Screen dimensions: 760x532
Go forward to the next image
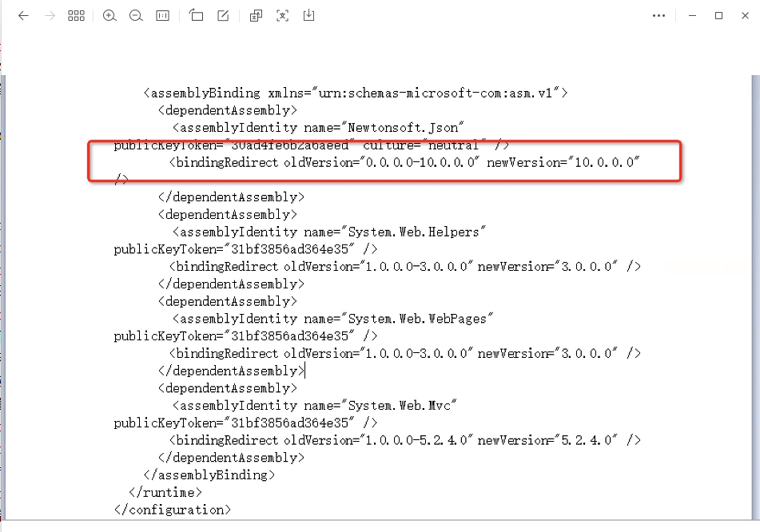[50, 16]
